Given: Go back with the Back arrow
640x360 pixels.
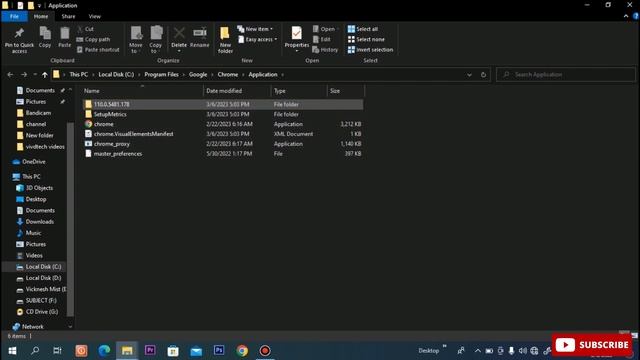Looking at the screenshot, I should (x=10, y=75).
